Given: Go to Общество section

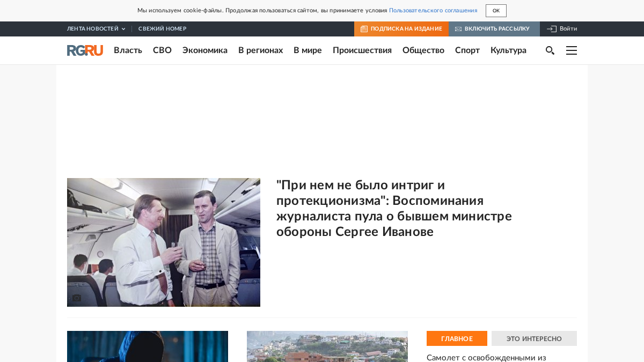Looking at the screenshot, I should (x=423, y=50).
